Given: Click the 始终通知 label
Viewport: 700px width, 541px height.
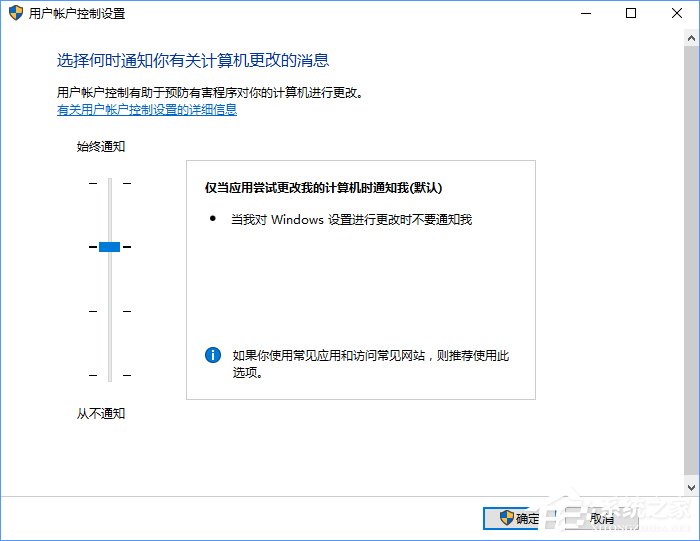Looking at the screenshot, I should [x=101, y=146].
